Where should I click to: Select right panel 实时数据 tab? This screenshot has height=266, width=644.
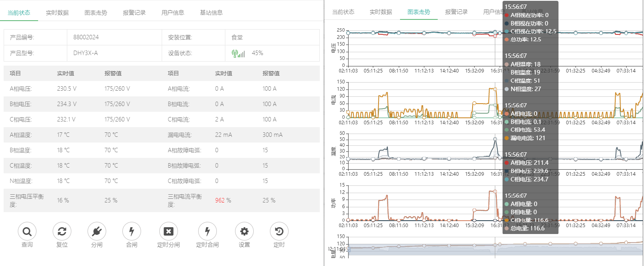pos(381,12)
